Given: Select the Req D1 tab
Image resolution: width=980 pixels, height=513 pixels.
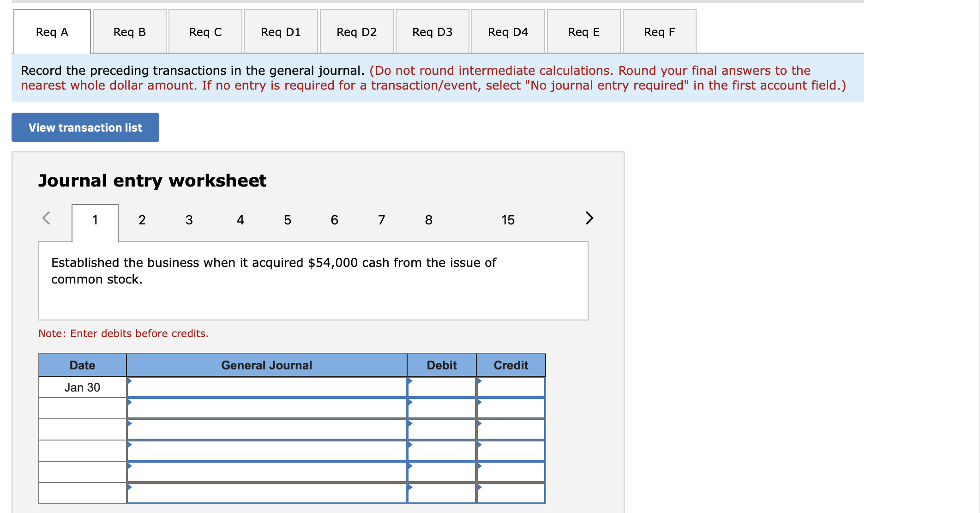Looking at the screenshot, I should 281,32.
